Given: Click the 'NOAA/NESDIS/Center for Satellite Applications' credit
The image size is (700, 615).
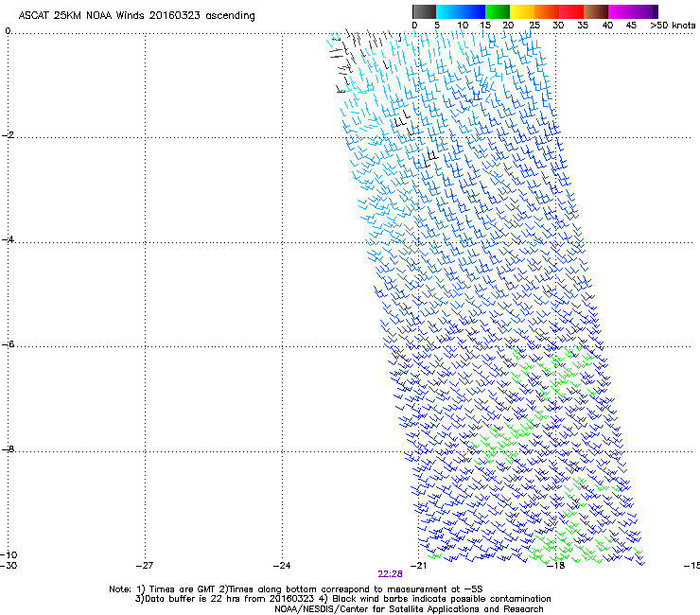Looking at the screenshot, I should coord(409,609).
